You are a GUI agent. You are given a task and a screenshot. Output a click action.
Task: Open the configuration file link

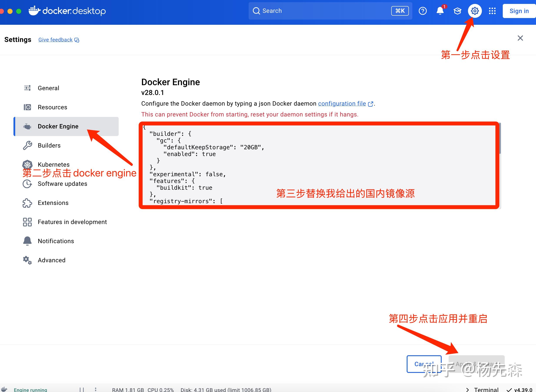(x=342, y=103)
